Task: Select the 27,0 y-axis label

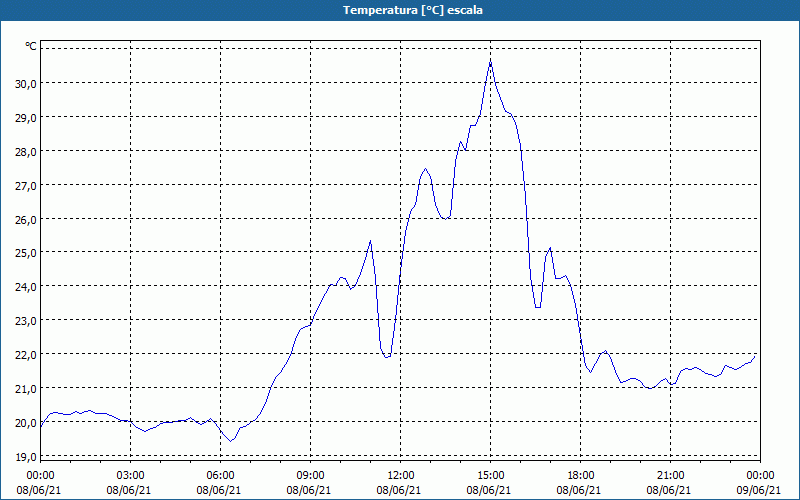Action: click(26, 186)
